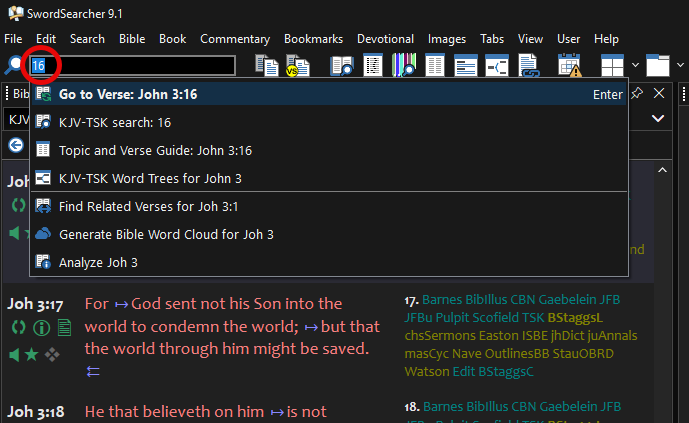
Task: Open the compare versions (VS) toolbar icon
Action: pos(297,65)
